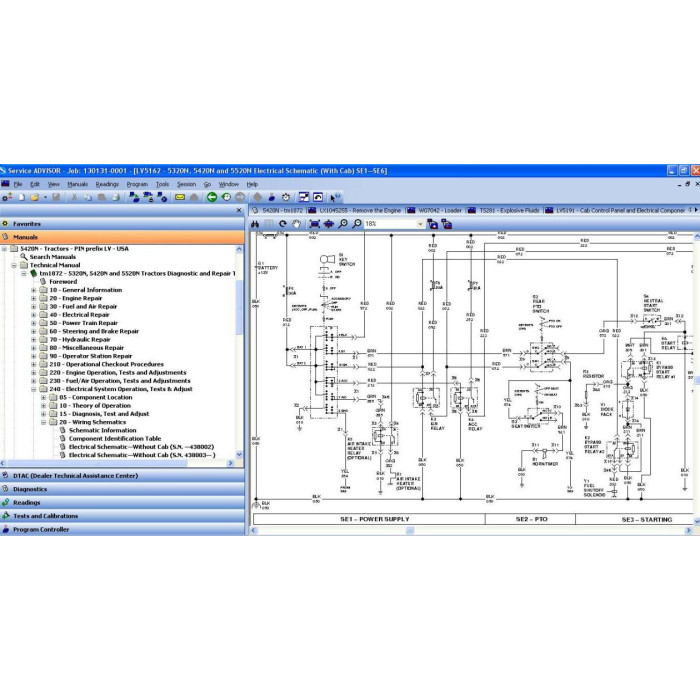Click inside the zoom percentage field
This screenshot has height=700, width=700.
pos(390,224)
